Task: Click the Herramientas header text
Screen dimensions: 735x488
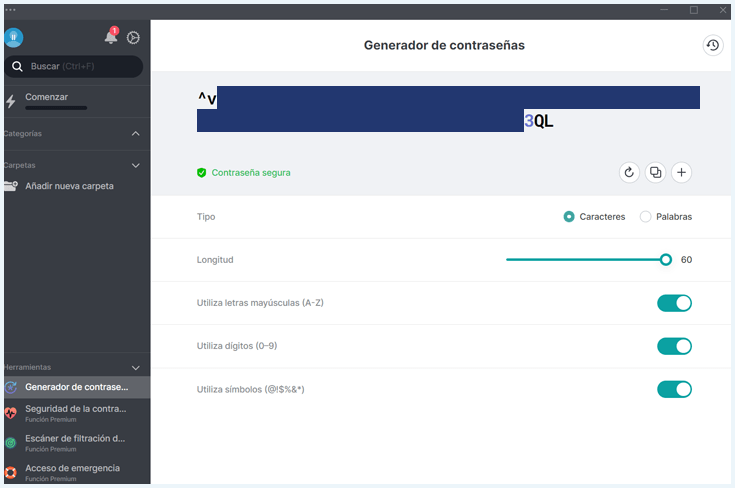Action: pyautogui.click(x=27, y=368)
